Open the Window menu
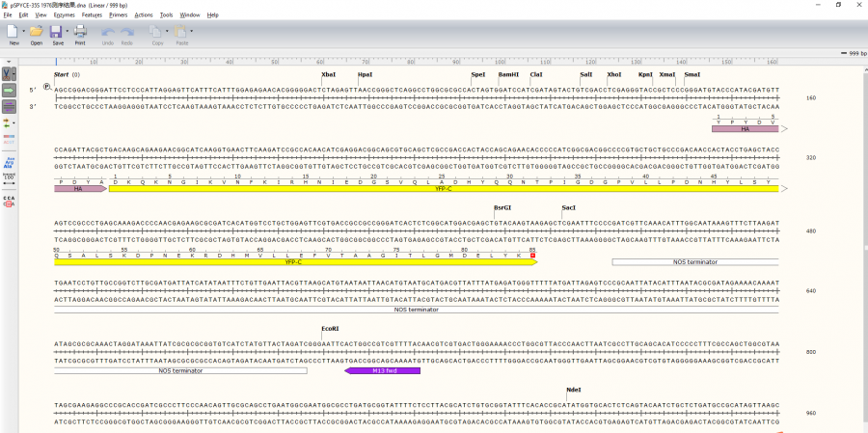 pos(190,15)
